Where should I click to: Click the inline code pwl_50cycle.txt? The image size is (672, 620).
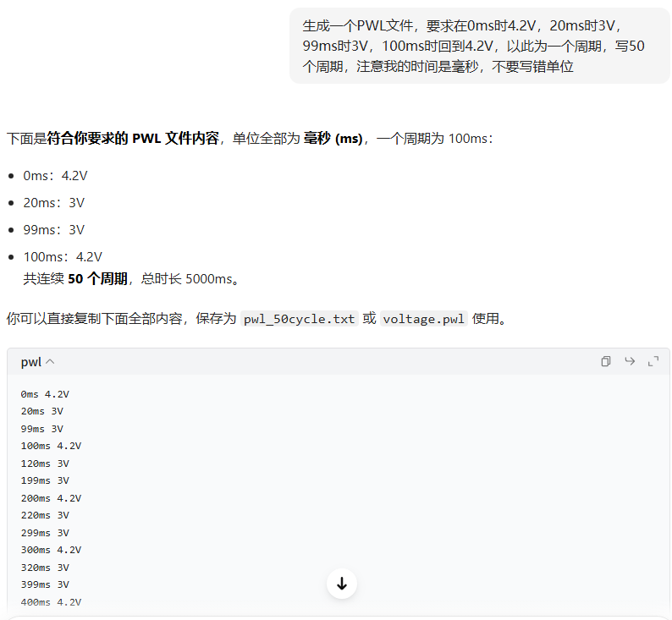click(x=299, y=319)
